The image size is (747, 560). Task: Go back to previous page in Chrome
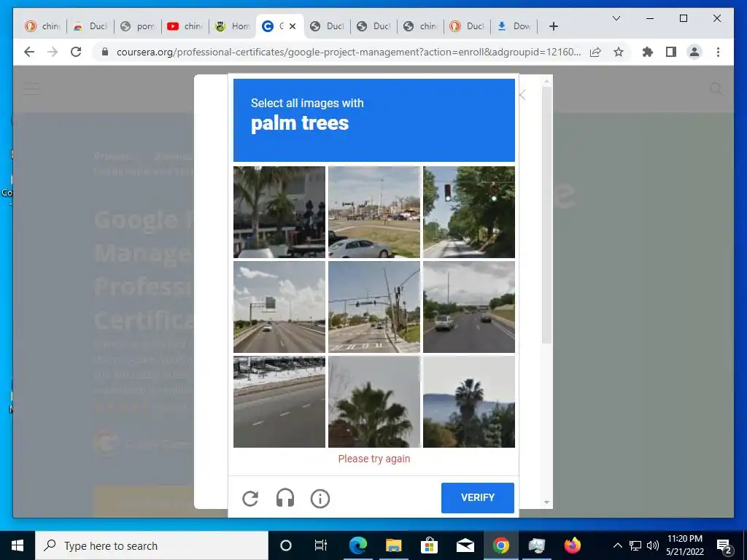[29, 52]
